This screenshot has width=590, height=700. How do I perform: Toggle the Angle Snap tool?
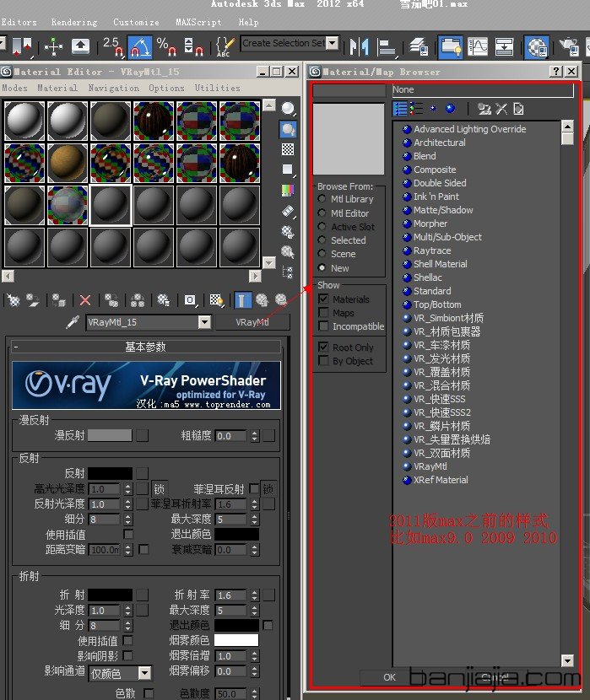click(140, 46)
